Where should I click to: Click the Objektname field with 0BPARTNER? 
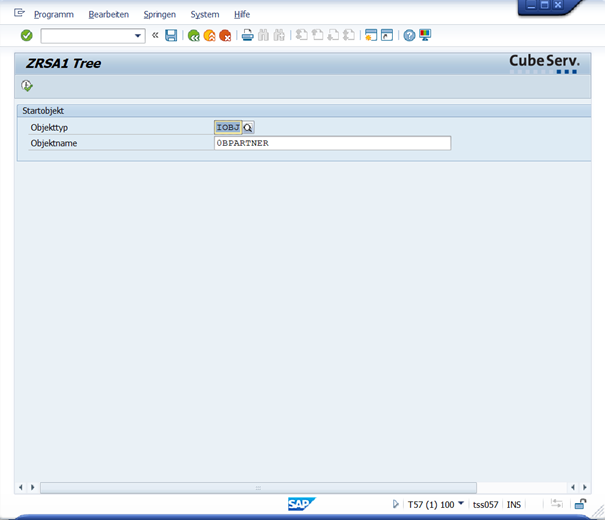pyautogui.click(x=332, y=143)
